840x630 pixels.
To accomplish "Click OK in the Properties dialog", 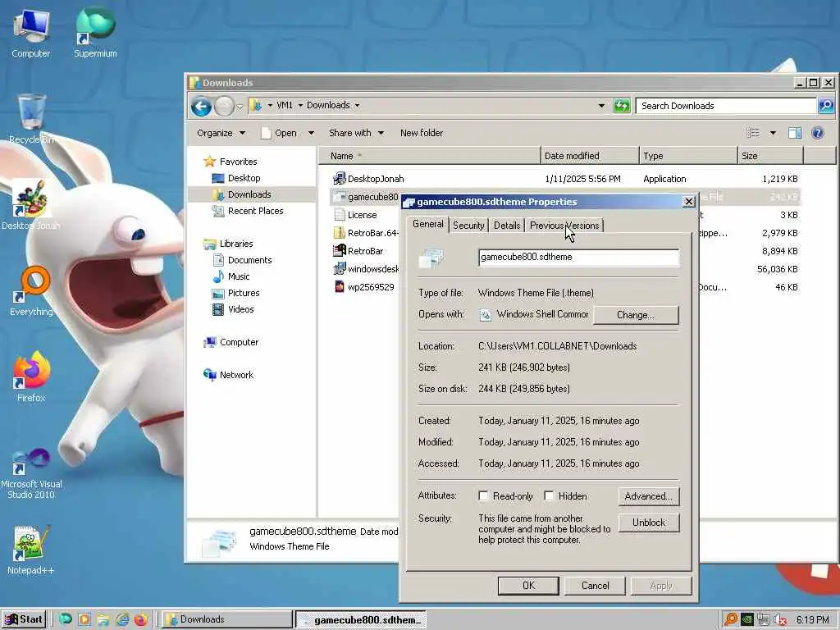I will pyautogui.click(x=528, y=586).
